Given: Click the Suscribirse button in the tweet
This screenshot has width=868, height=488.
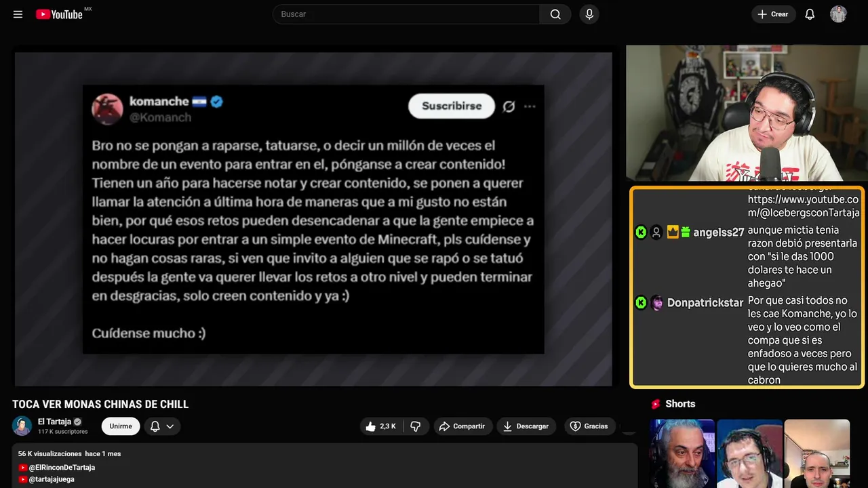Looking at the screenshot, I should (452, 106).
